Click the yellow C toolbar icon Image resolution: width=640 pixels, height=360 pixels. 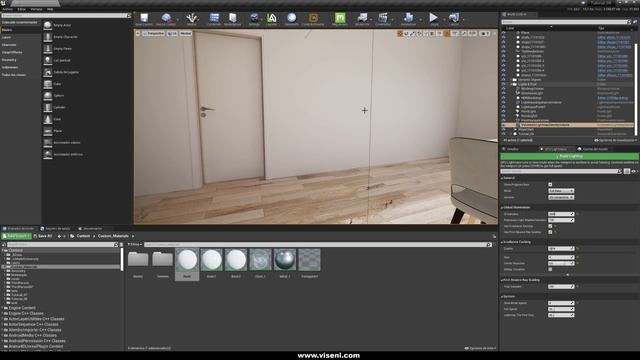(x=313, y=18)
